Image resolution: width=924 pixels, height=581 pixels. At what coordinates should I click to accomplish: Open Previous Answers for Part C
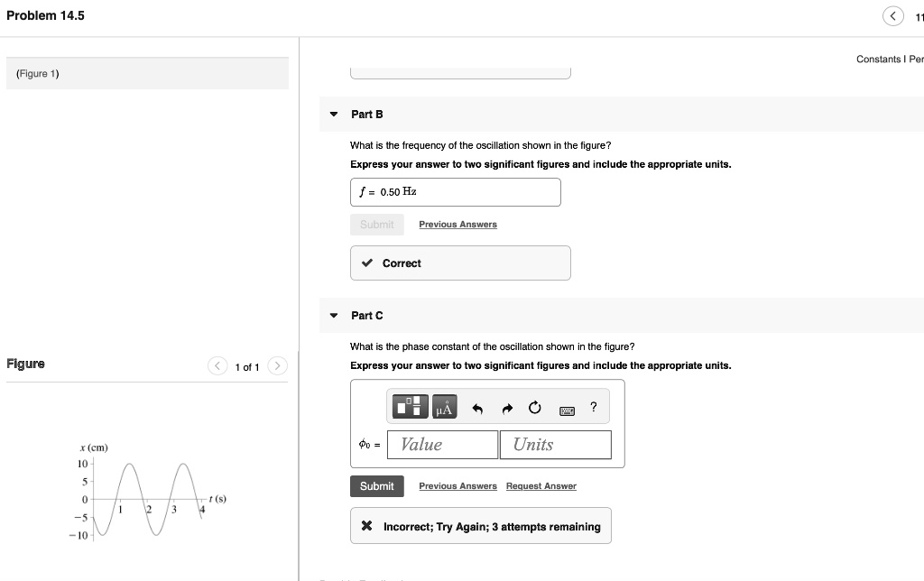(x=457, y=485)
